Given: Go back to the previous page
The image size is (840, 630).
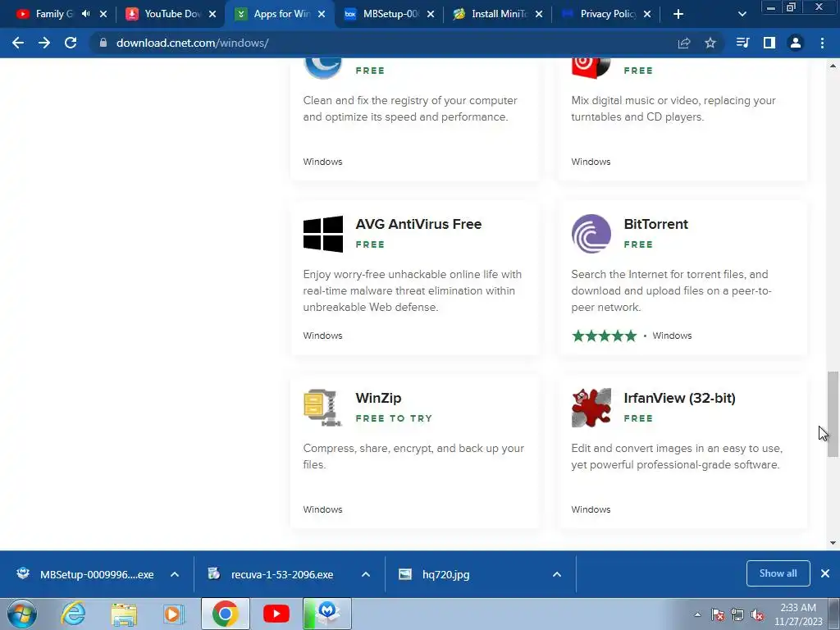Looking at the screenshot, I should tap(18, 43).
